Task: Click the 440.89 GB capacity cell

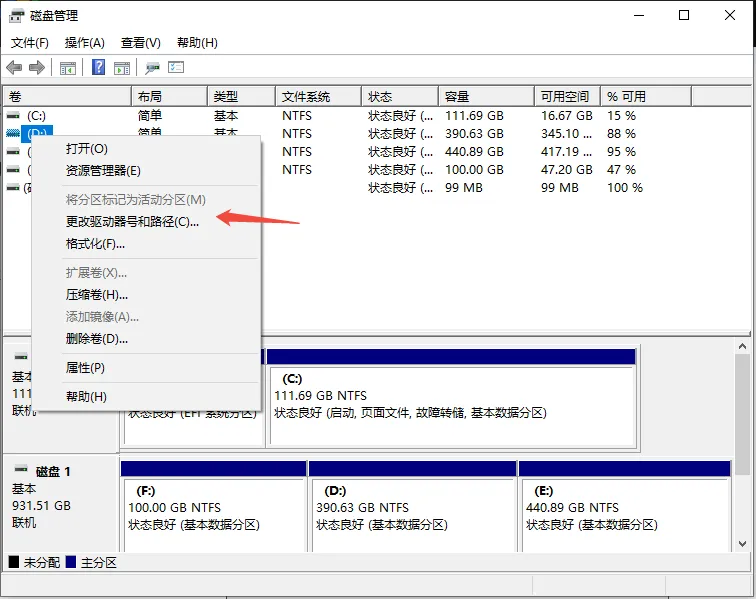Action: pos(474,152)
